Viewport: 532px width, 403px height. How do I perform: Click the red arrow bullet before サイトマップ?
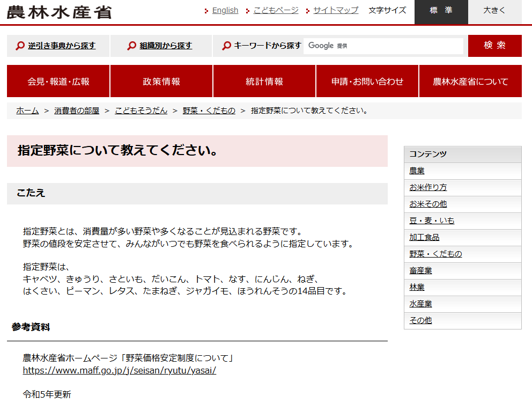pos(307,11)
